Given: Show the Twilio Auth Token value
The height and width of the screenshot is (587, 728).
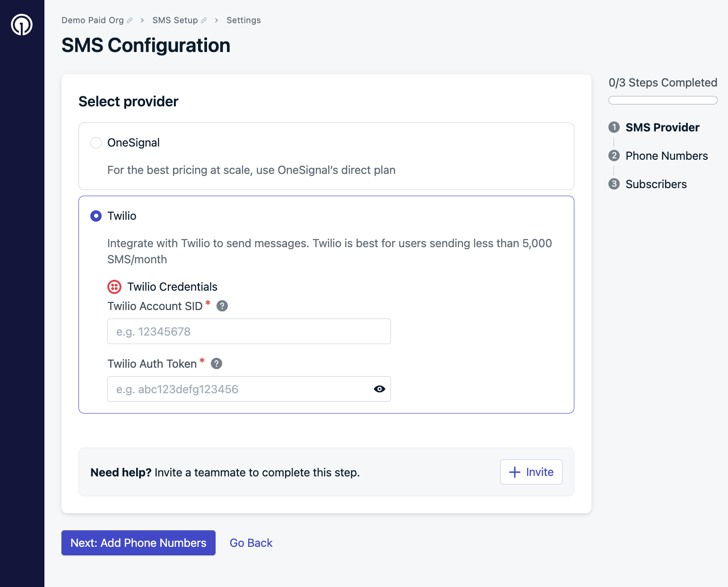Looking at the screenshot, I should (380, 389).
